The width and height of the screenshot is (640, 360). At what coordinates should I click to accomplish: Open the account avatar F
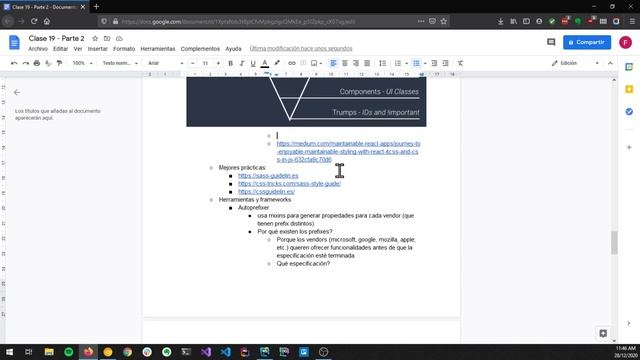[x=625, y=42]
